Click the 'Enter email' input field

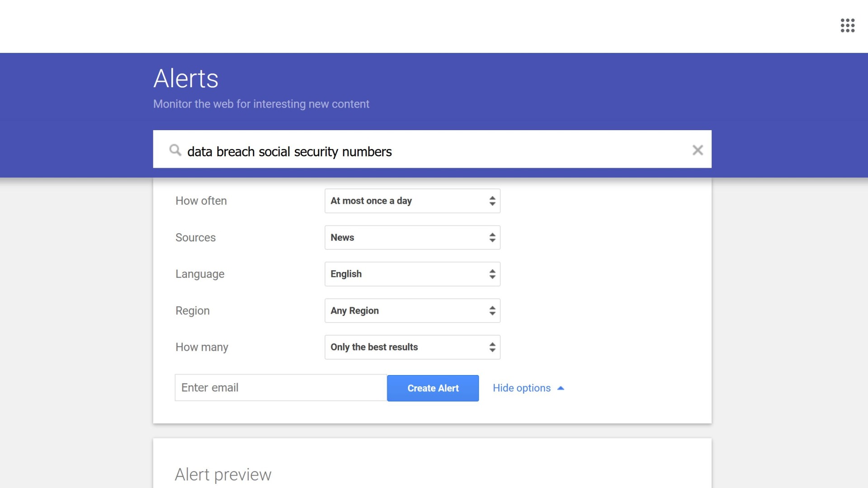[279, 388]
